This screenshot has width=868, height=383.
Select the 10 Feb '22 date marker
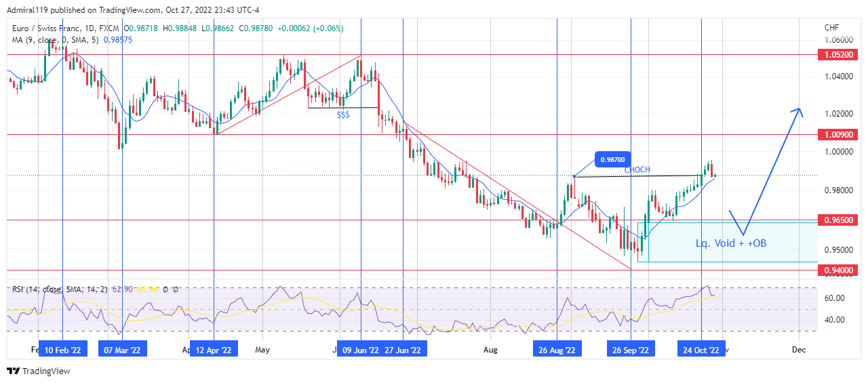click(63, 350)
